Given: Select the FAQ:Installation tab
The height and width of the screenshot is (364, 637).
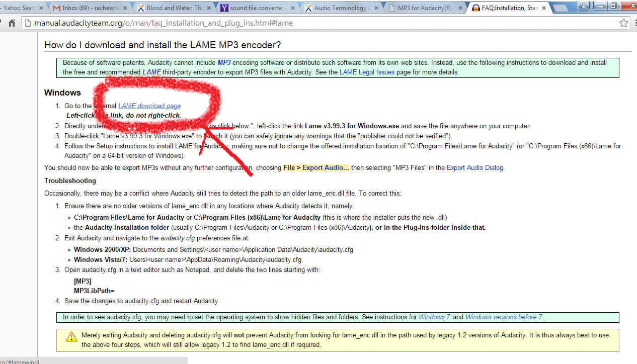Looking at the screenshot, I should pyautogui.click(x=510, y=8).
